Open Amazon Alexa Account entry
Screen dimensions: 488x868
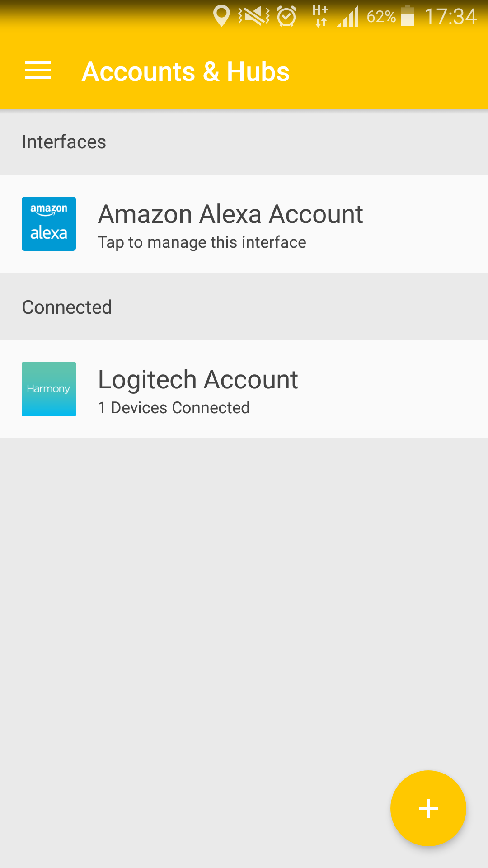pyautogui.click(x=230, y=214)
